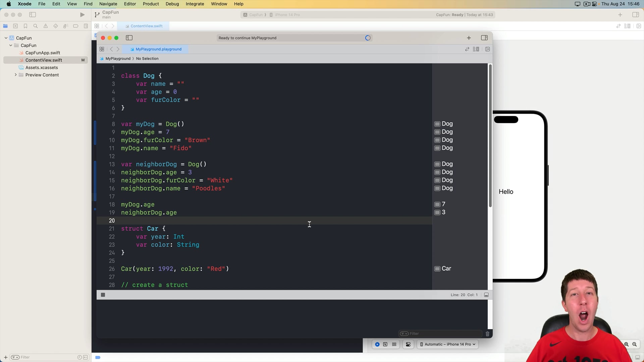This screenshot has width=644, height=362.
Task: Open console filter options dropdown
Action: pos(404,334)
